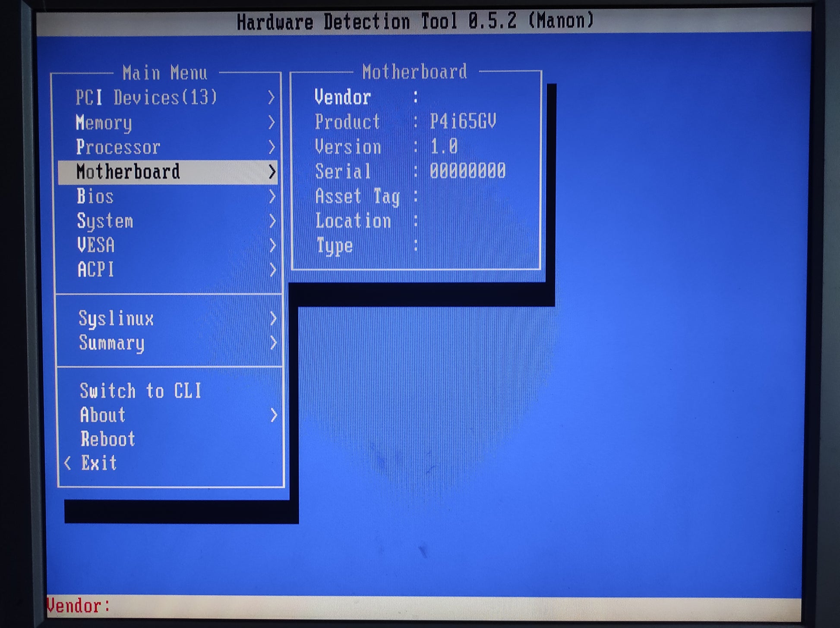Select the highlighted Motherboard entry
The height and width of the screenshot is (628, 840).
pyautogui.click(x=128, y=172)
